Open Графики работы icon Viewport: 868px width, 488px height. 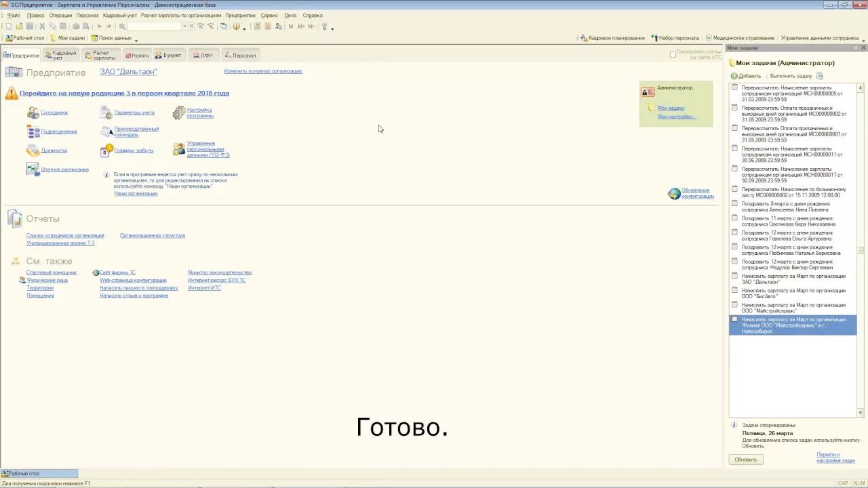[x=106, y=150]
